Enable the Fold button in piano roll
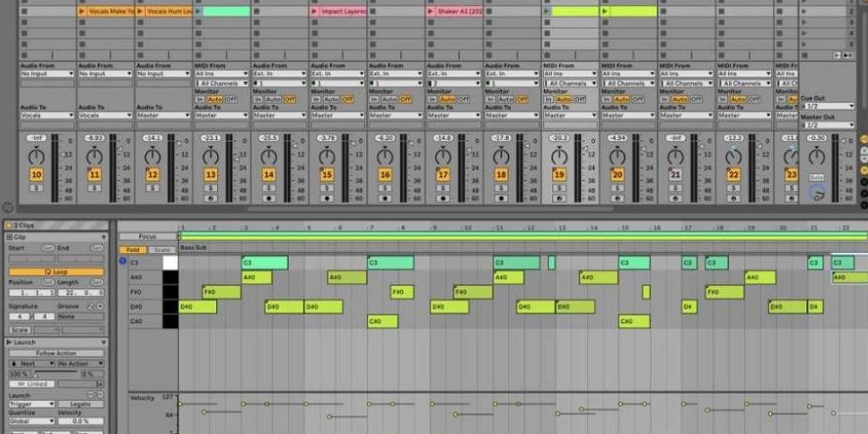This screenshot has width=868, height=434. (133, 249)
